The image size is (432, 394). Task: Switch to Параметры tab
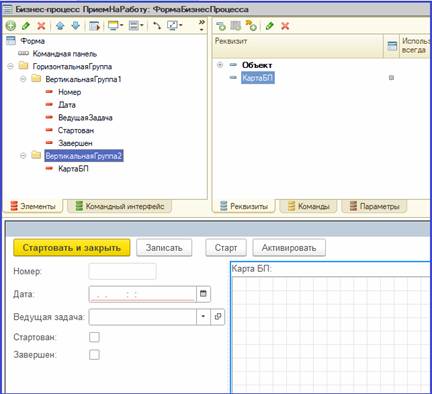click(x=375, y=206)
